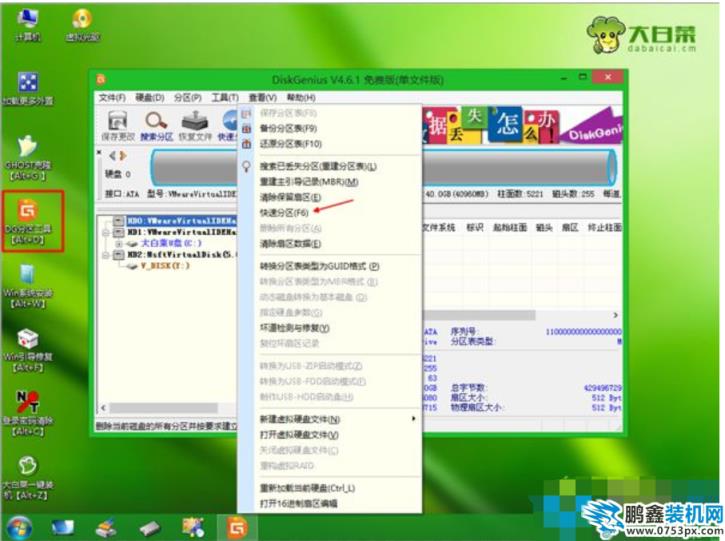Go to next disk with right arrow
The image size is (725, 541).
123,156
